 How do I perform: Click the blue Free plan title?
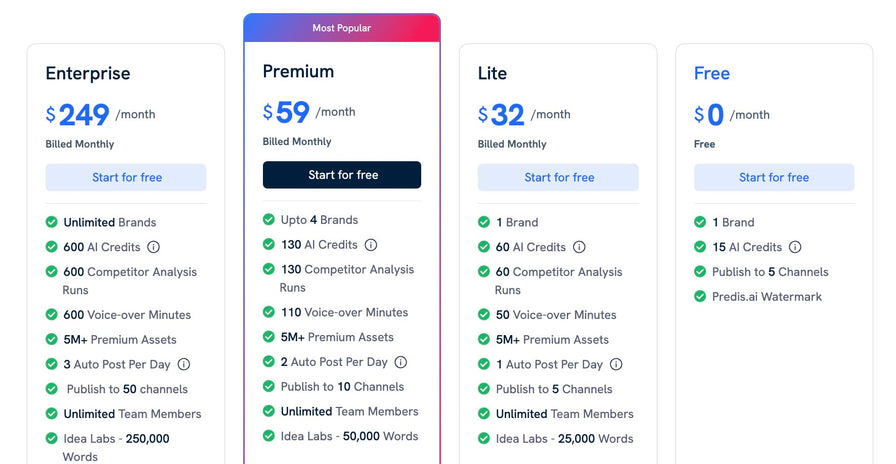point(712,73)
